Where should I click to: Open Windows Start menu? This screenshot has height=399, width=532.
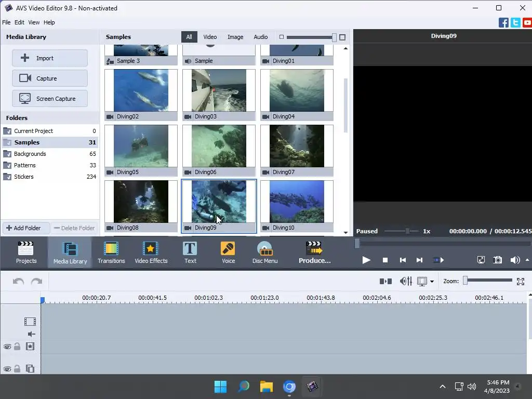click(x=220, y=387)
